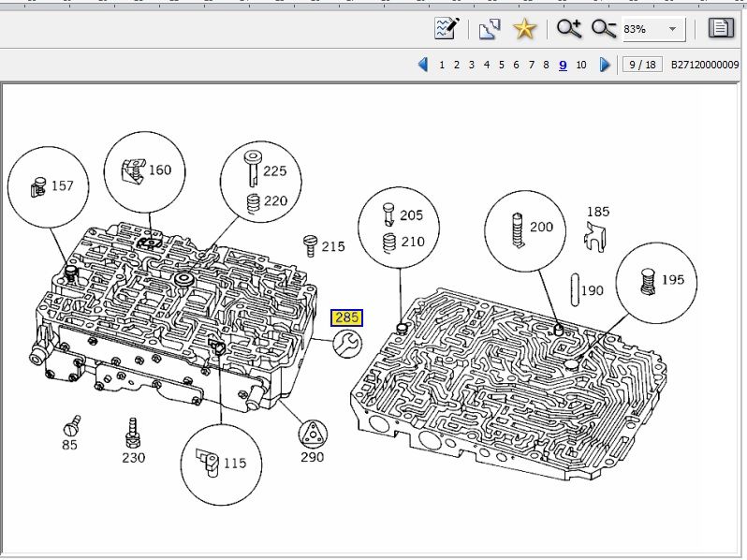Select part callout 225
Image resolution: width=747 pixels, height=560 pixels.
[x=275, y=171]
